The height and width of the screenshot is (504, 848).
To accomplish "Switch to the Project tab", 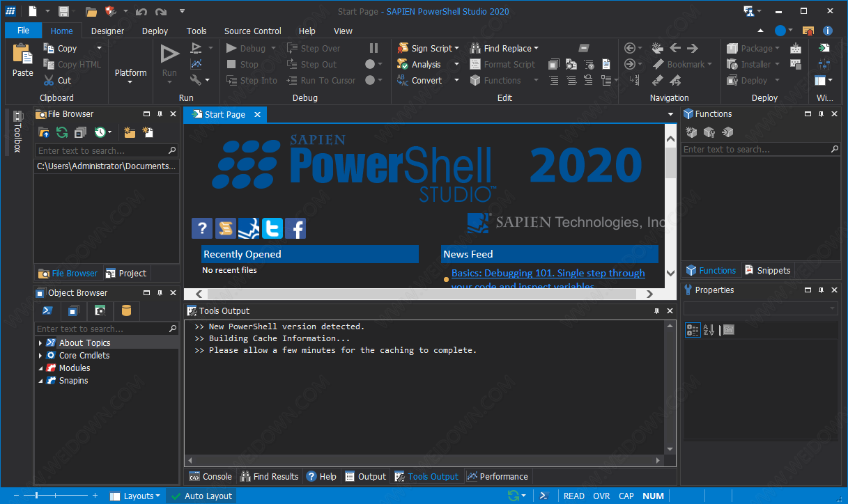I will point(126,273).
